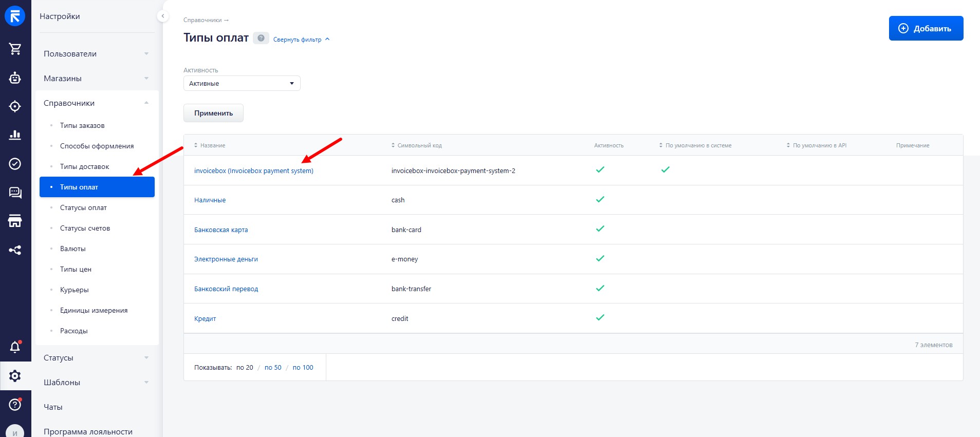Show 100 items per page
The width and height of the screenshot is (980, 437).
(303, 367)
